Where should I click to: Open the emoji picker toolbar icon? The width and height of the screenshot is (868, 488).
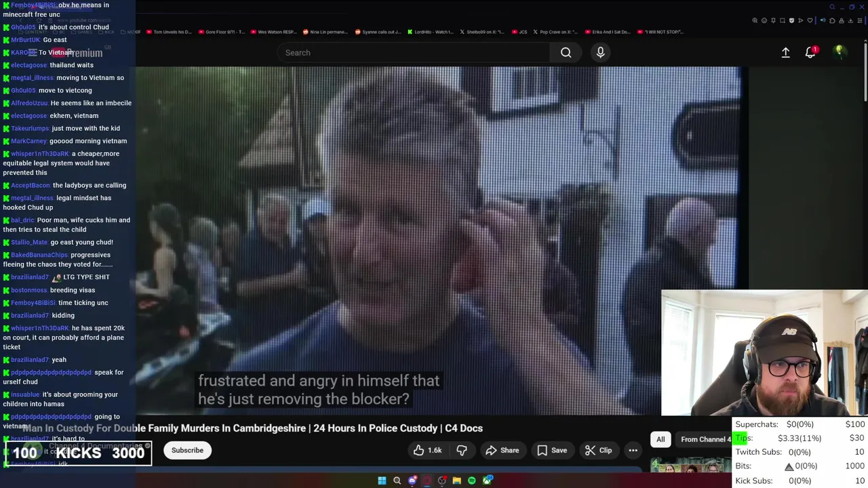tap(764, 20)
